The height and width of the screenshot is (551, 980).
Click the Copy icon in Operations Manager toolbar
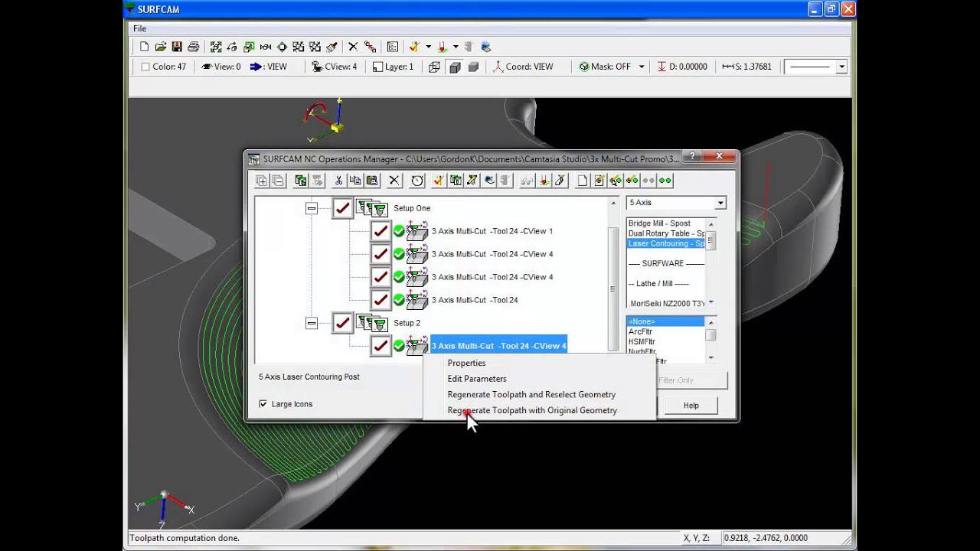pyautogui.click(x=355, y=181)
